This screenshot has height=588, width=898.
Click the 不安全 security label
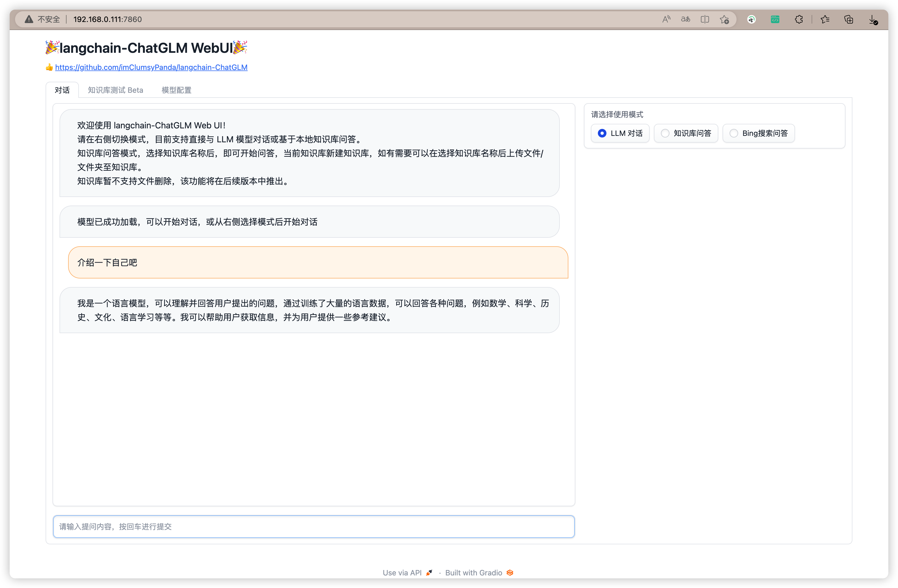(49, 19)
